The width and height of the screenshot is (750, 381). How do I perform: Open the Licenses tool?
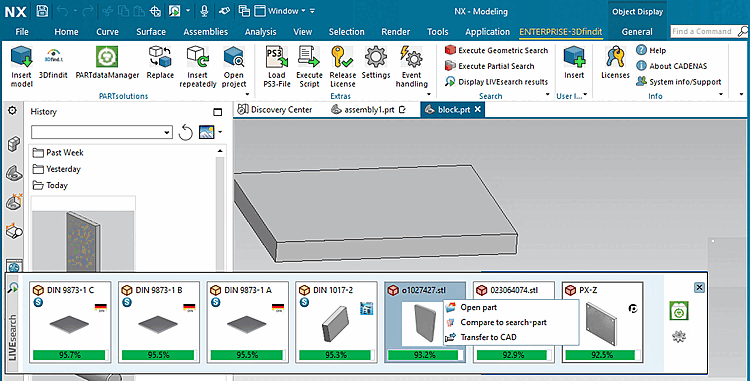pyautogui.click(x=615, y=63)
